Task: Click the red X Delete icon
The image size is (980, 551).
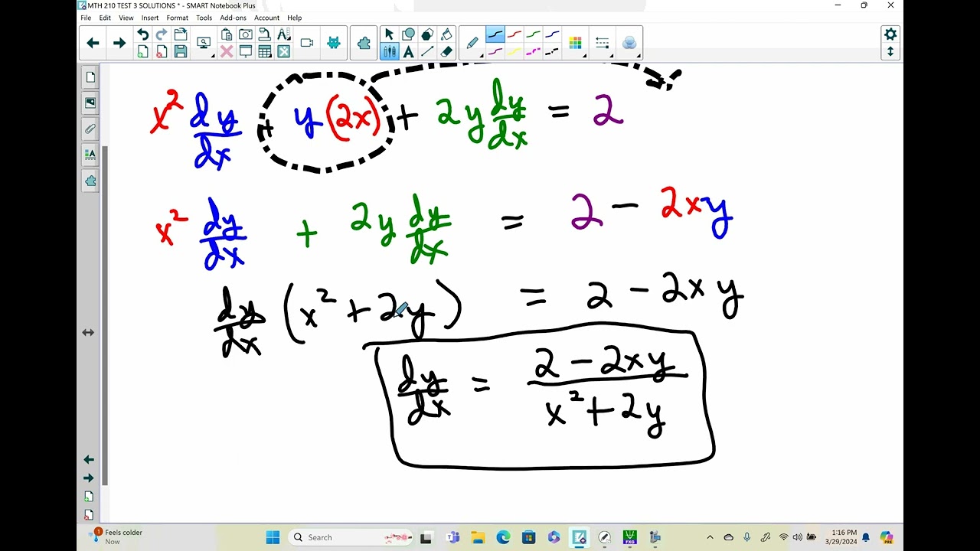Action: point(227,51)
